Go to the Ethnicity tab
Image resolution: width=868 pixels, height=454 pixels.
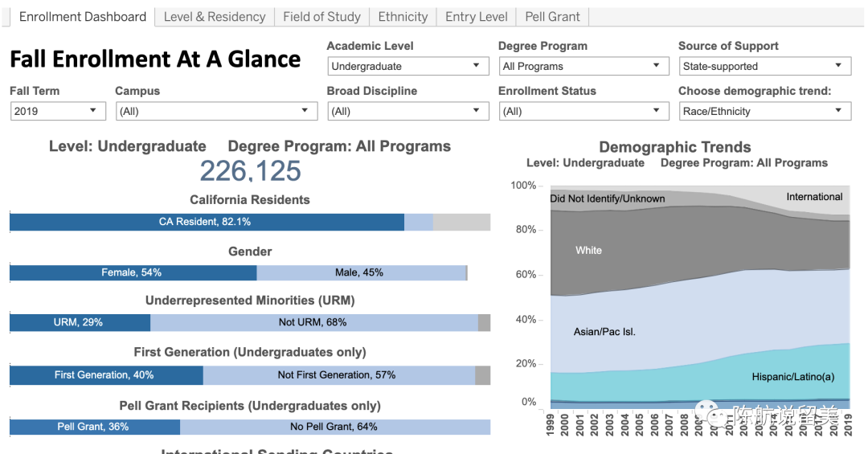click(x=403, y=17)
